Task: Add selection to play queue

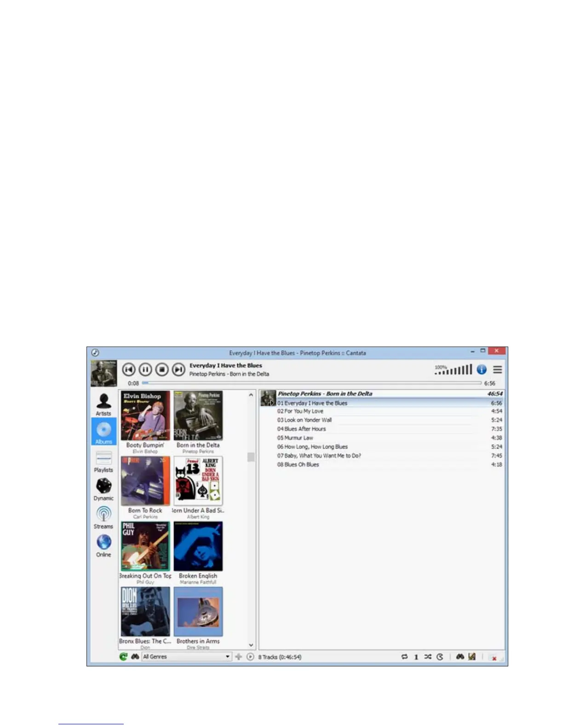Action: click(x=238, y=657)
